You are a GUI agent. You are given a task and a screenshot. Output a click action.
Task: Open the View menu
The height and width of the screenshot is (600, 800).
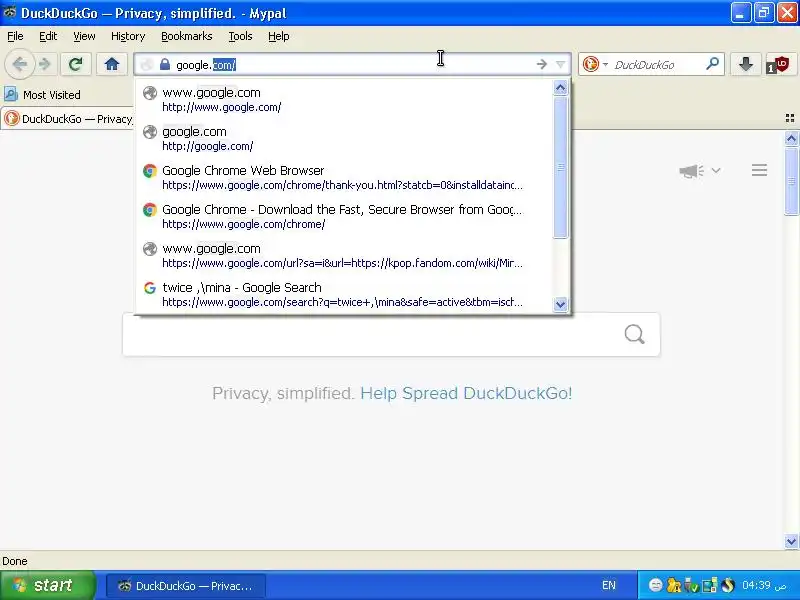click(x=84, y=36)
